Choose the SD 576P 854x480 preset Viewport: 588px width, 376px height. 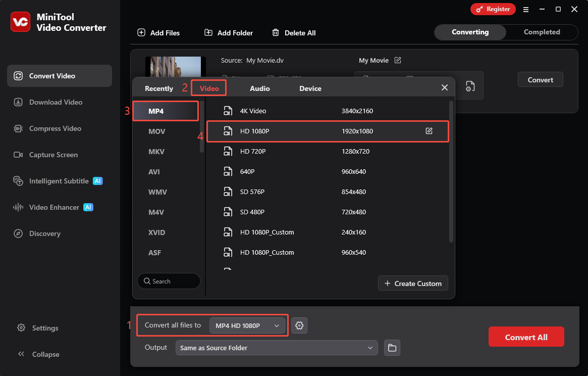coord(328,193)
